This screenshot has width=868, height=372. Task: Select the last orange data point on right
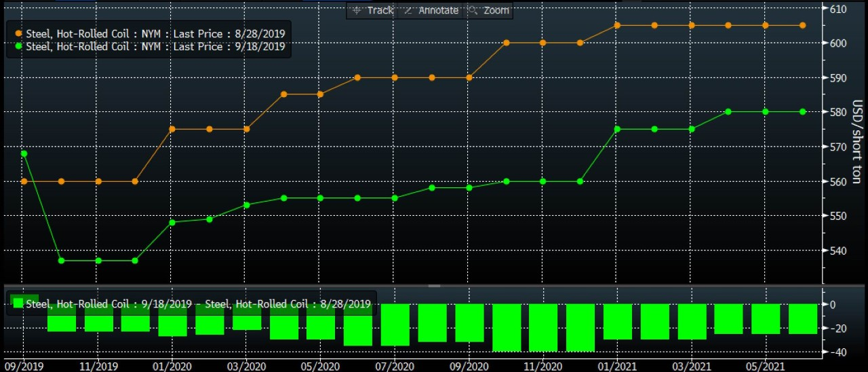802,25
